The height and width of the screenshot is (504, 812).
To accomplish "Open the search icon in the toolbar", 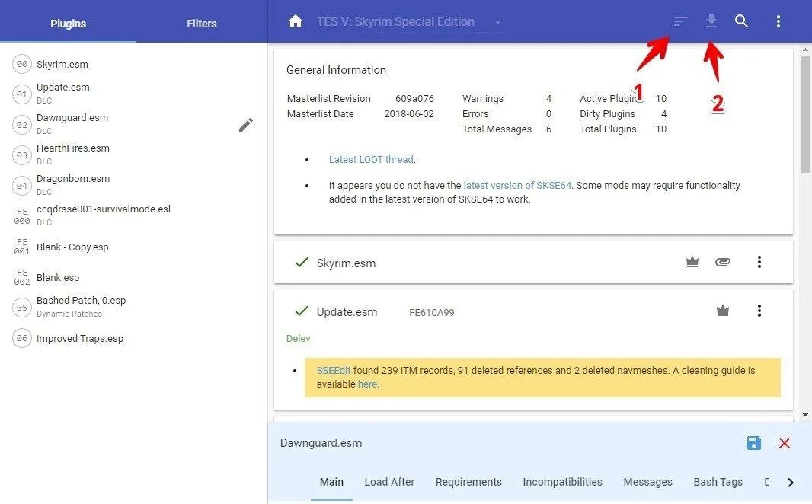I will coord(742,21).
